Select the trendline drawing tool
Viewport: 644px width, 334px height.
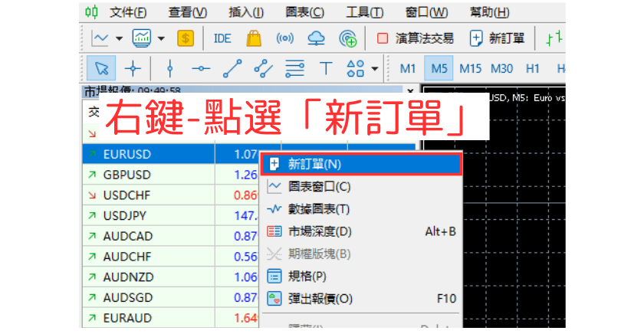232,68
